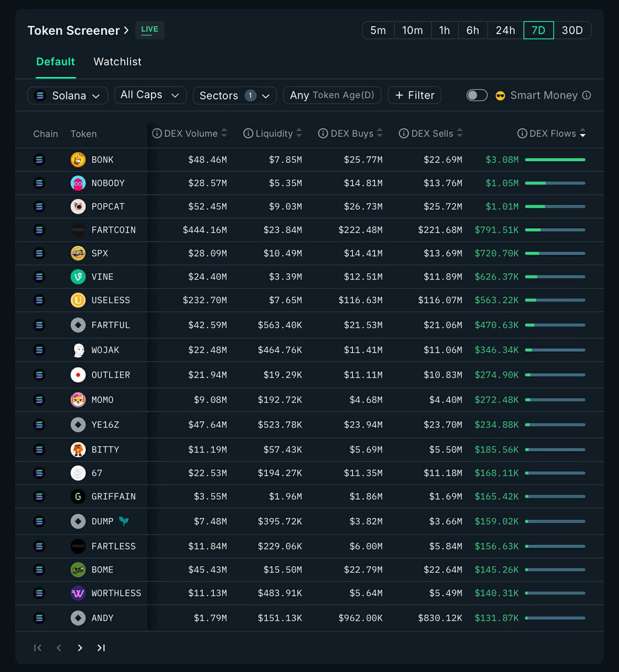The image size is (619, 672).
Task: Select the 30D timeframe
Action: (x=572, y=30)
